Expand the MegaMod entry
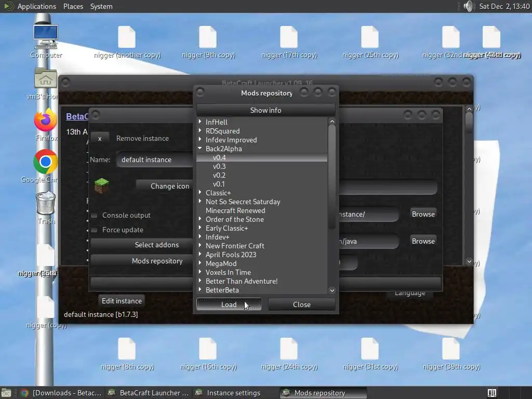The image size is (532, 399). 200,263
